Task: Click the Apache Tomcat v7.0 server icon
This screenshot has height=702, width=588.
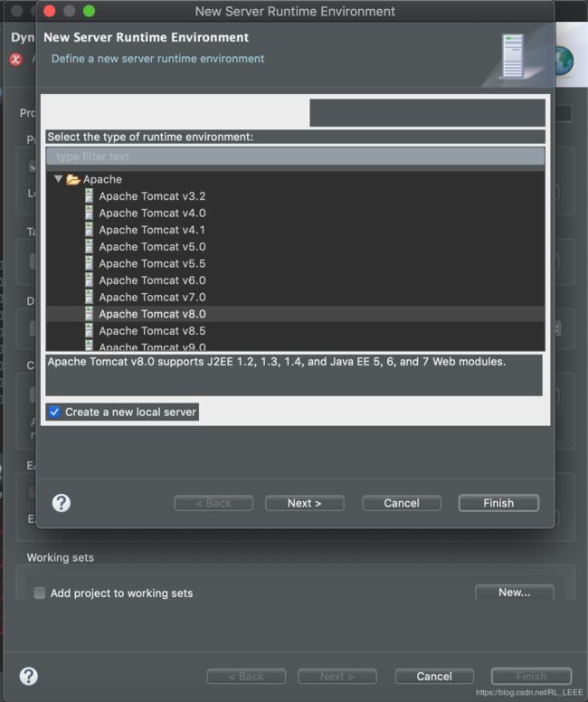Action: (90, 297)
